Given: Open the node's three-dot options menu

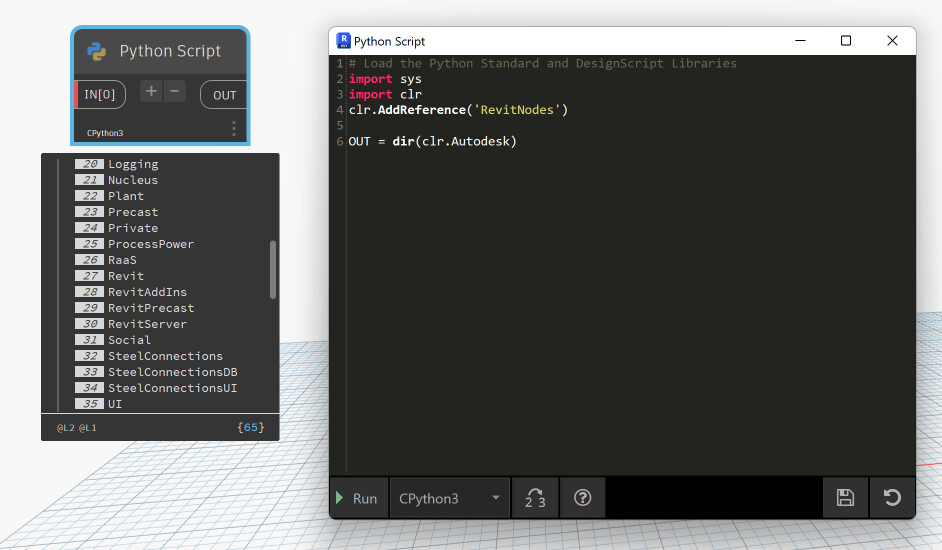Looking at the screenshot, I should click(x=234, y=129).
